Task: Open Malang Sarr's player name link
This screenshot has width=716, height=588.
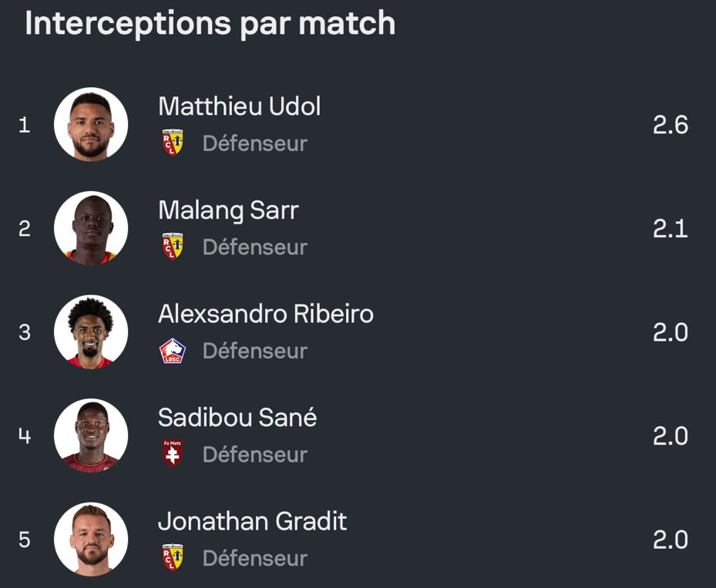Action: (x=228, y=210)
